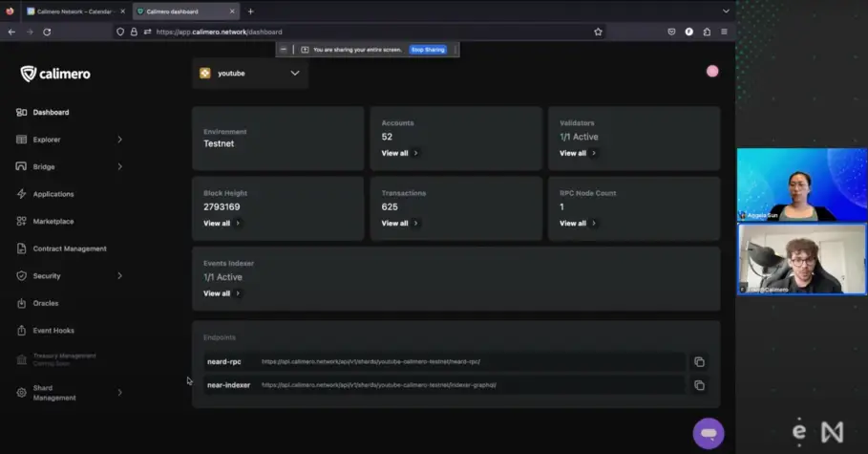Open Marketplace page
The width and height of the screenshot is (868, 454).
[53, 221]
